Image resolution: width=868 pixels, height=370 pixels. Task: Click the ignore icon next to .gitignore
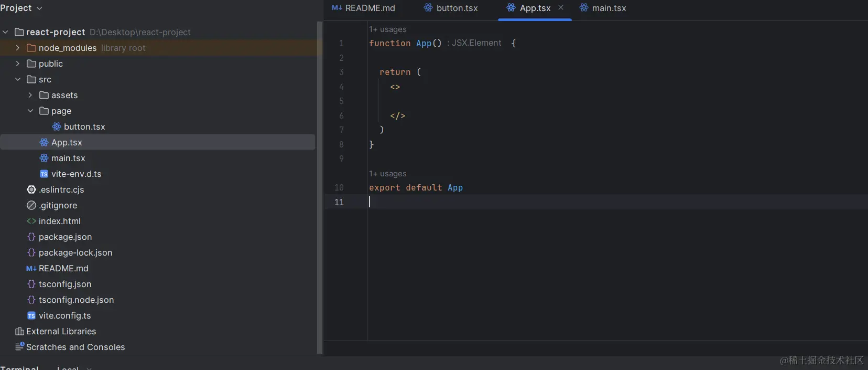click(31, 205)
